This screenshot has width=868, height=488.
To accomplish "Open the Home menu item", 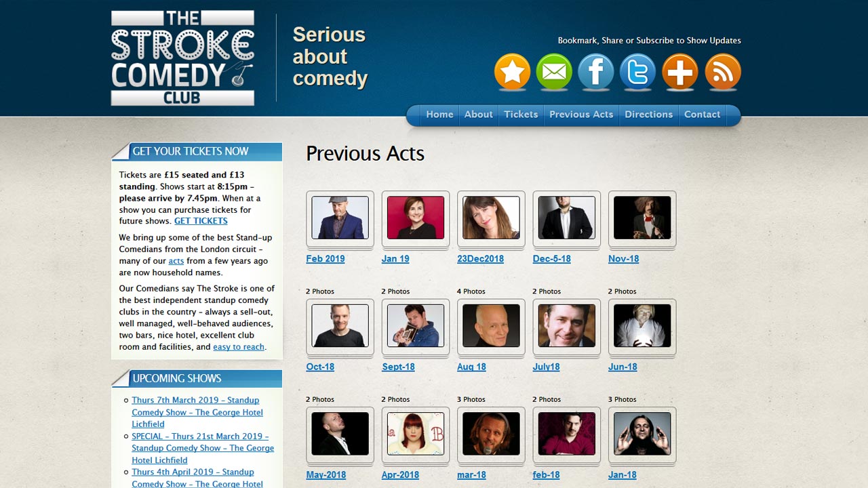I will tap(439, 115).
